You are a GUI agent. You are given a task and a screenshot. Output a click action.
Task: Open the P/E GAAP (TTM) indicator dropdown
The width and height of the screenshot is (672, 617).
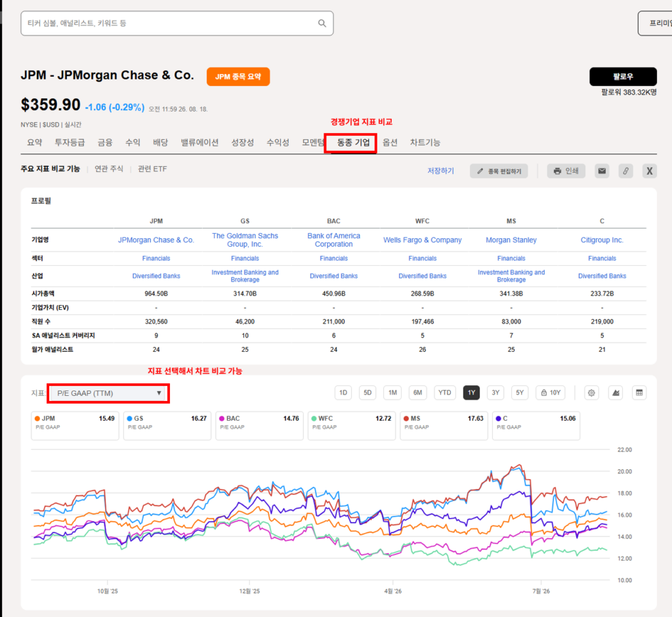pos(108,393)
